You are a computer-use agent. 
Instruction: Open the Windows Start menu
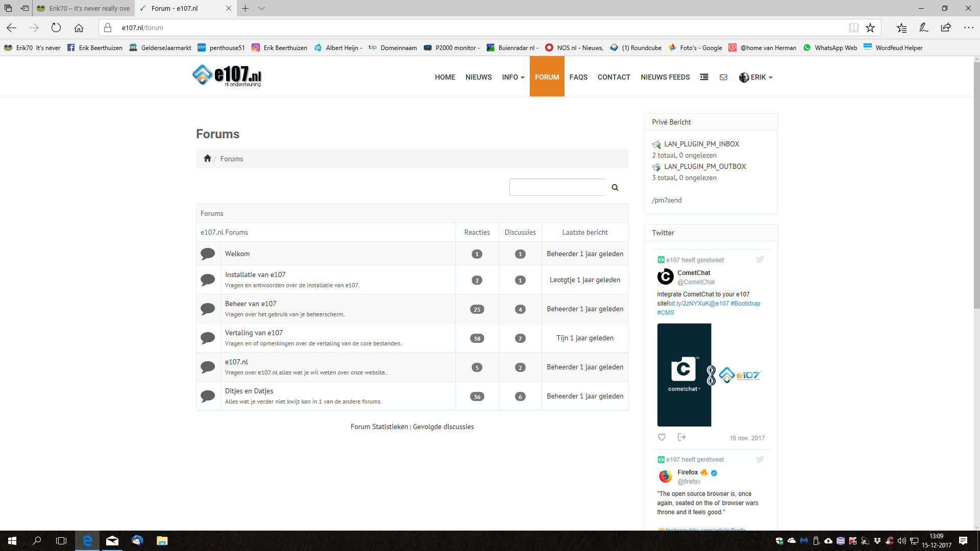[x=12, y=541]
